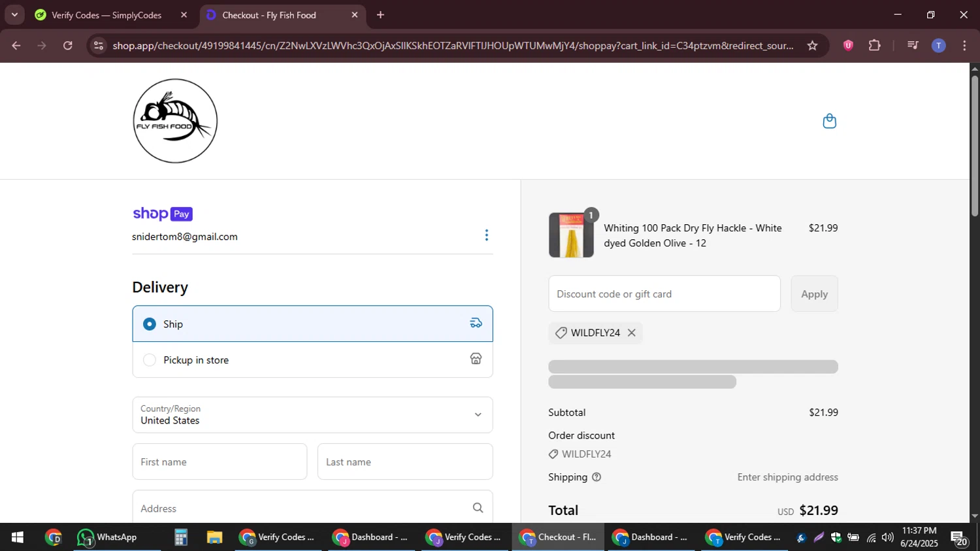Screen dimensions: 980x551
Task: Click the Address input field
Action: 312,508
